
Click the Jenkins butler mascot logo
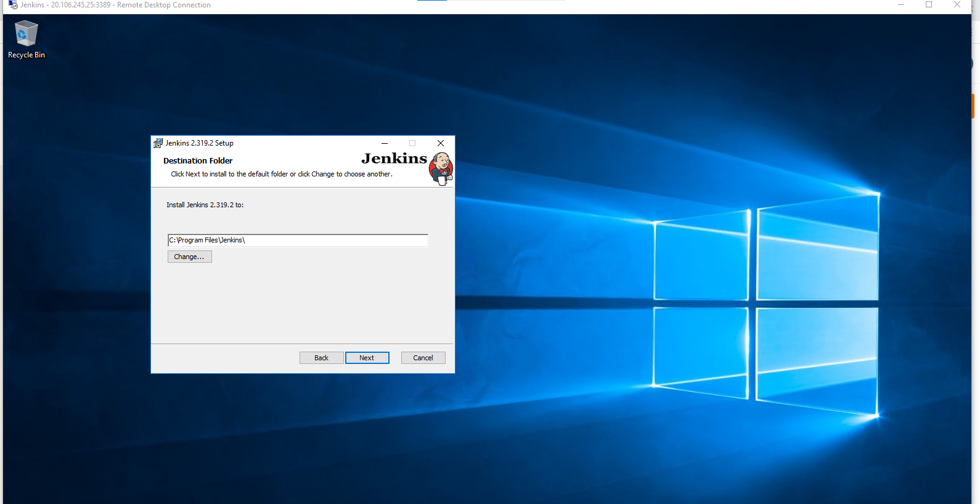coord(441,169)
